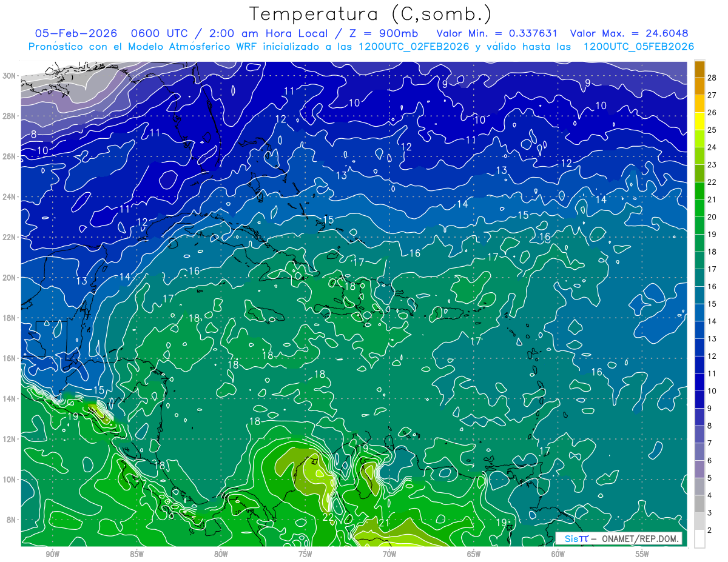Click the '30N' latitude axis label
Image resolution: width=728 pixels, height=562 pixels.
click(x=8, y=76)
